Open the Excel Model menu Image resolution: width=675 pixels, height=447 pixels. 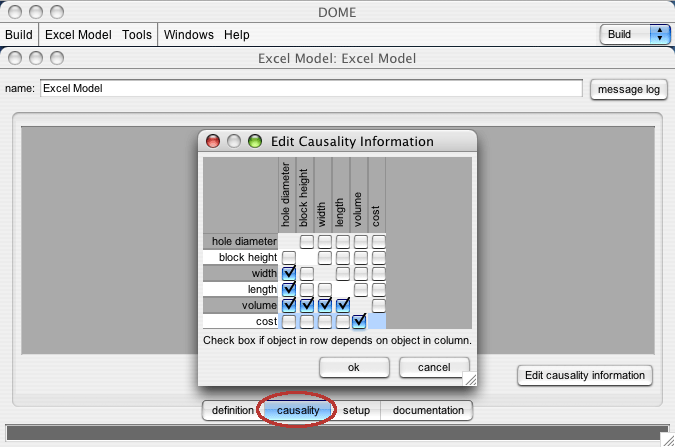(78, 34)
